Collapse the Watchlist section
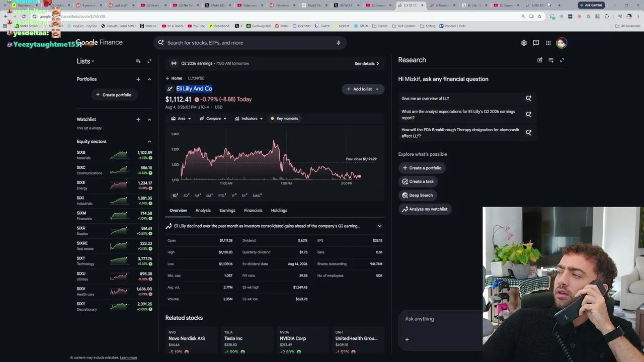The width and height of the screenshot is (644, 362). coord(149,120)
